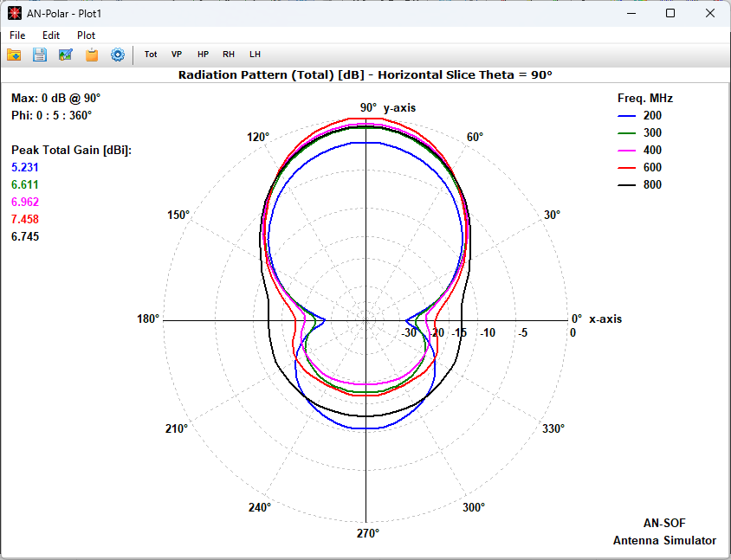Click the AN-Polar app icon in title bar
The height and width of the screenshot is (560, 731).
point(15,14)
